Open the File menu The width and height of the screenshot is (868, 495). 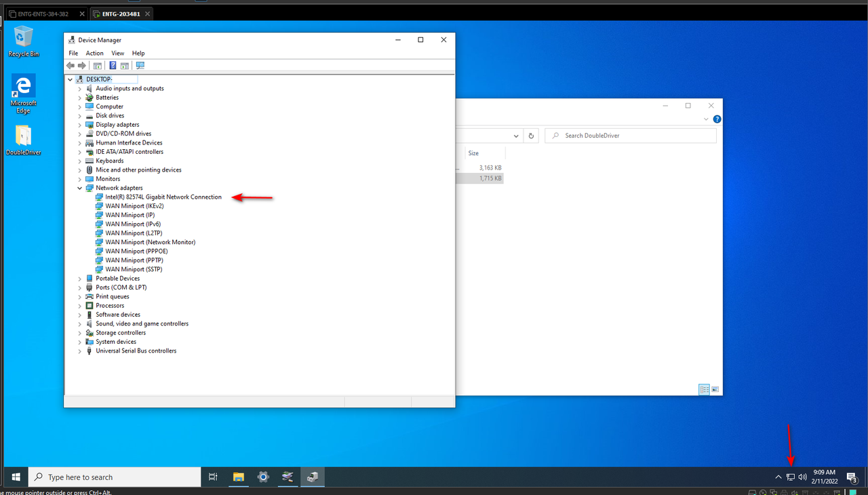pos(73,53)
